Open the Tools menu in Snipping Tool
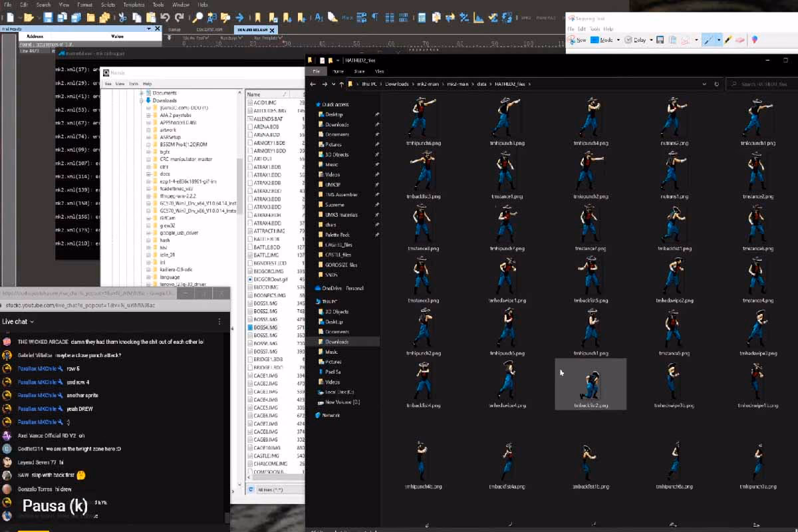 (595, 29)
